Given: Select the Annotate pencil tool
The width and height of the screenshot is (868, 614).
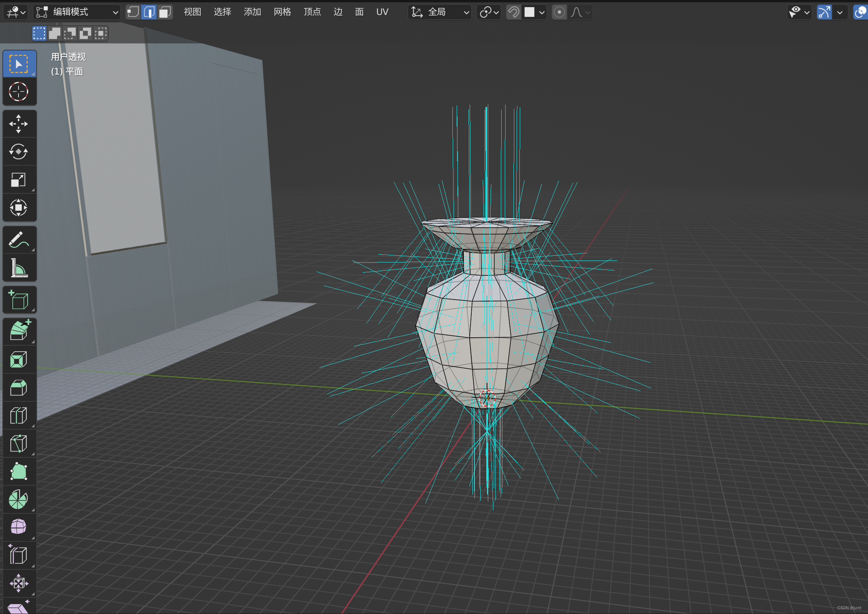Looking at the screenshot, I should [x=19, y=240].
